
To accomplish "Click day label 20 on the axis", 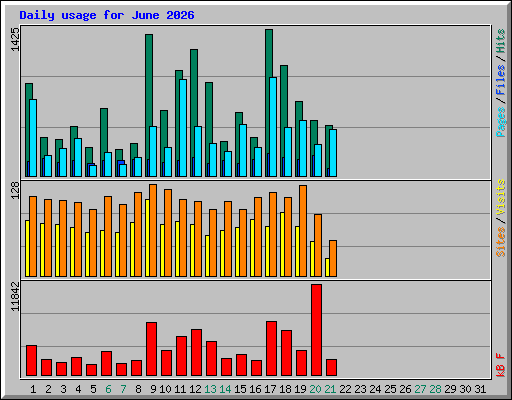I will [x=315, y=389].
